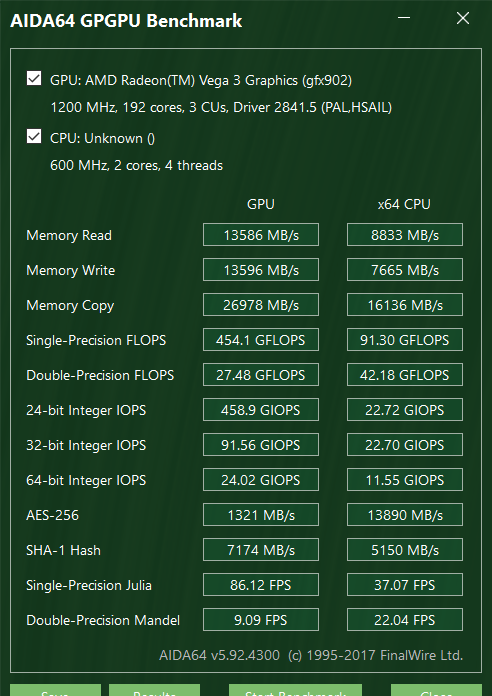492x696 pixels.
Task: Click the Save button
Action: [56, 690]
